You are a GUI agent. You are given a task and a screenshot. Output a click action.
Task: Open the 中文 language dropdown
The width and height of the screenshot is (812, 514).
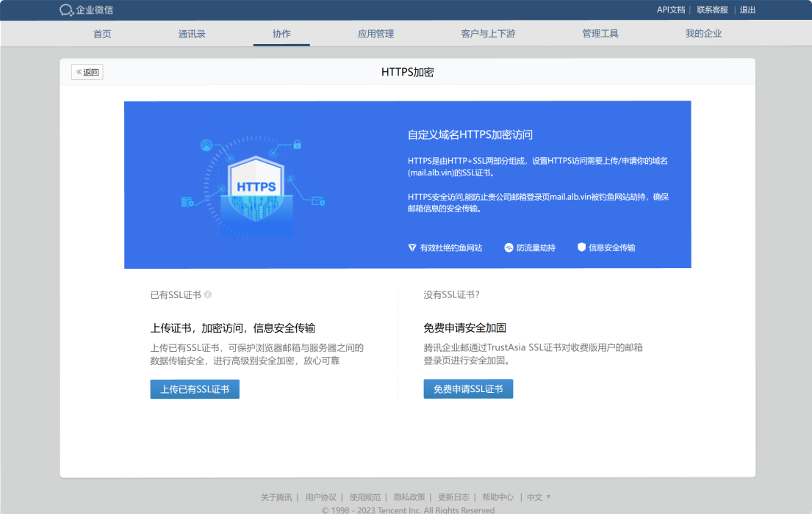539,497
